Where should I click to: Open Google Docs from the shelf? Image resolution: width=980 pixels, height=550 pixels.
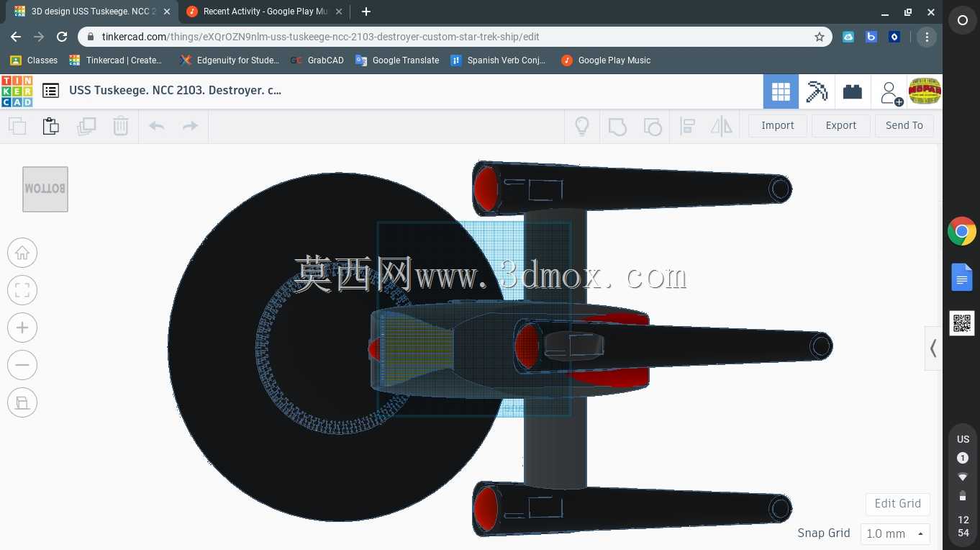pyautogui.click(x=962, y=277)
